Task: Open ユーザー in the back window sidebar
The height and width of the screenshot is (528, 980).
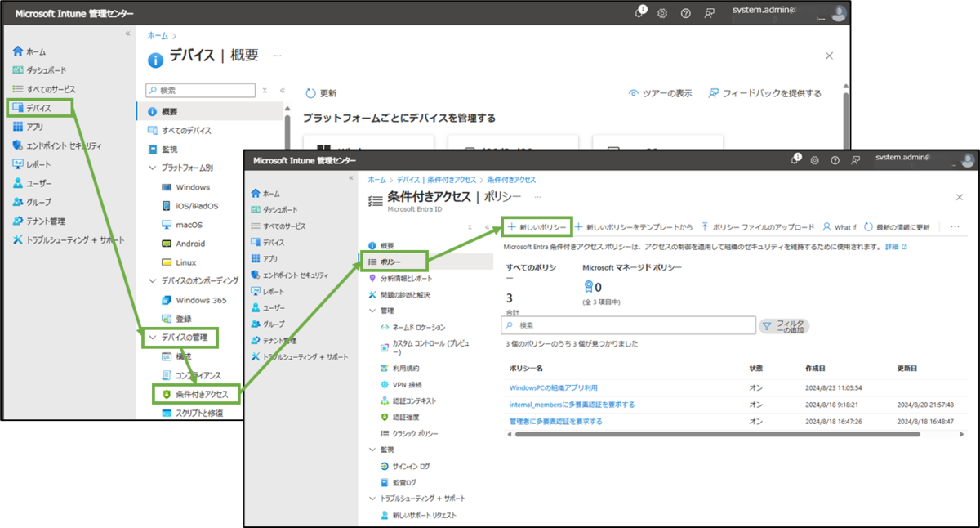Action: pos(32,183)
